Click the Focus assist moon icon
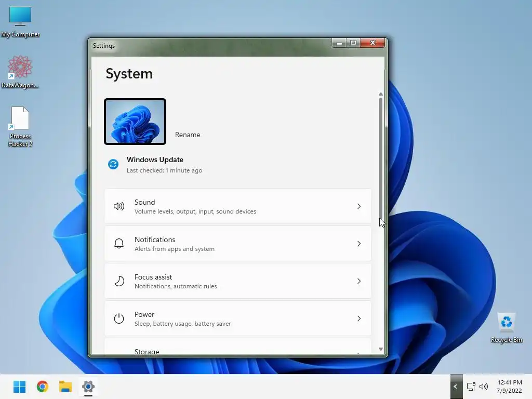This screenshot has width=532, height=399. (x=119, y=281)
